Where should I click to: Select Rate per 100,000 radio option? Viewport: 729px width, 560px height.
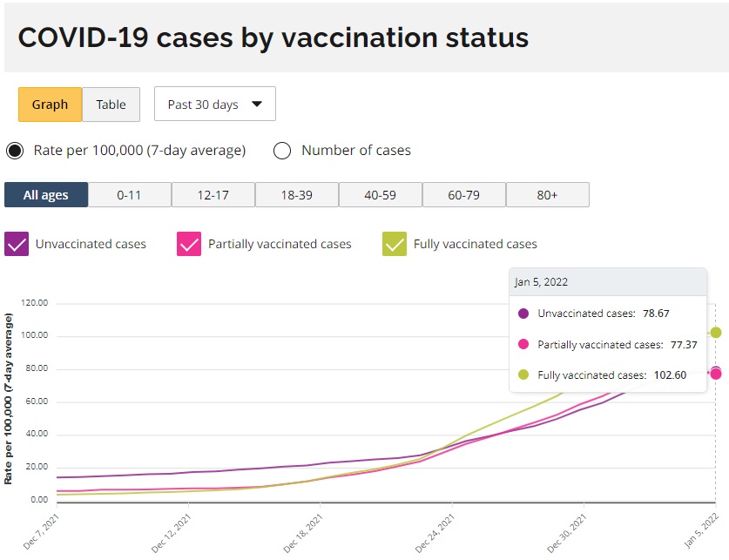pyautogui.click(x=15, y=151)
